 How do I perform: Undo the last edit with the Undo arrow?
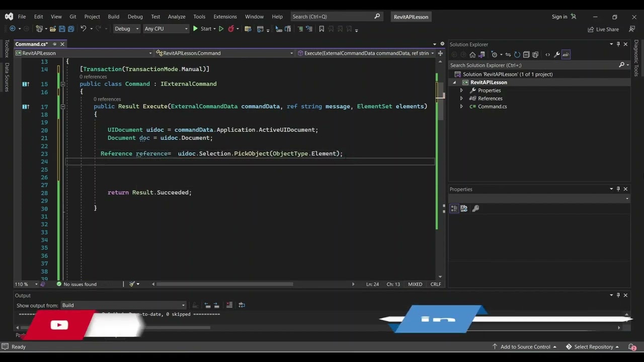pyautogui.click(x=83, y=29)
